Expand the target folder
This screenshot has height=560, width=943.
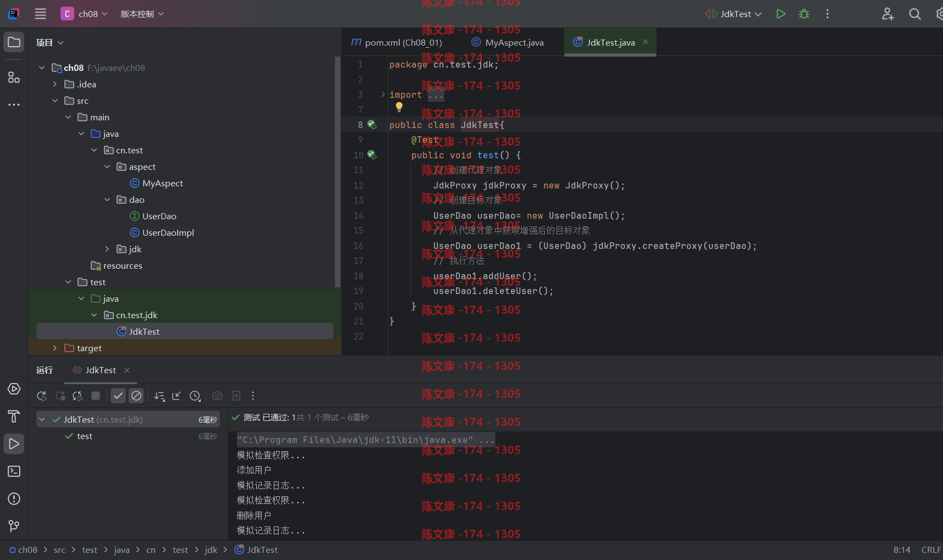point(55,348)
